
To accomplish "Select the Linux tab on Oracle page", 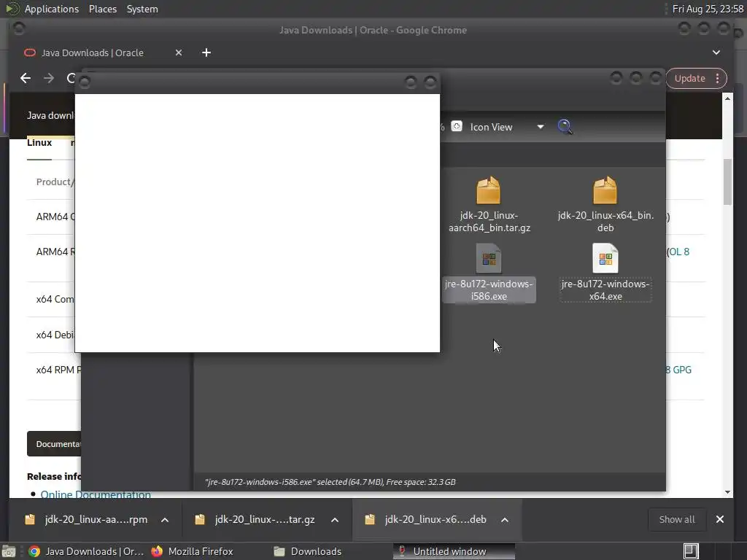I will (39, 143).
